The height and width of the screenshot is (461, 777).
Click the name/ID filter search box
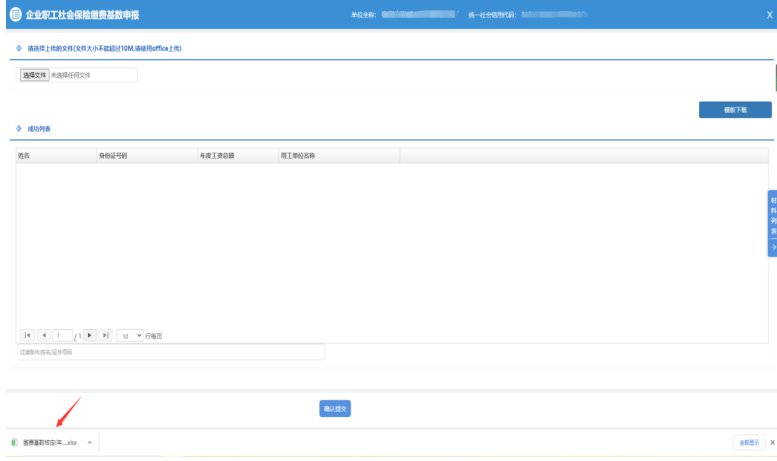tap(170, 352)
